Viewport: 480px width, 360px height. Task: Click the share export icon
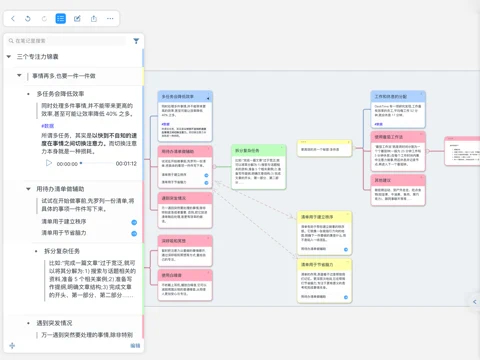click(94, 19)
